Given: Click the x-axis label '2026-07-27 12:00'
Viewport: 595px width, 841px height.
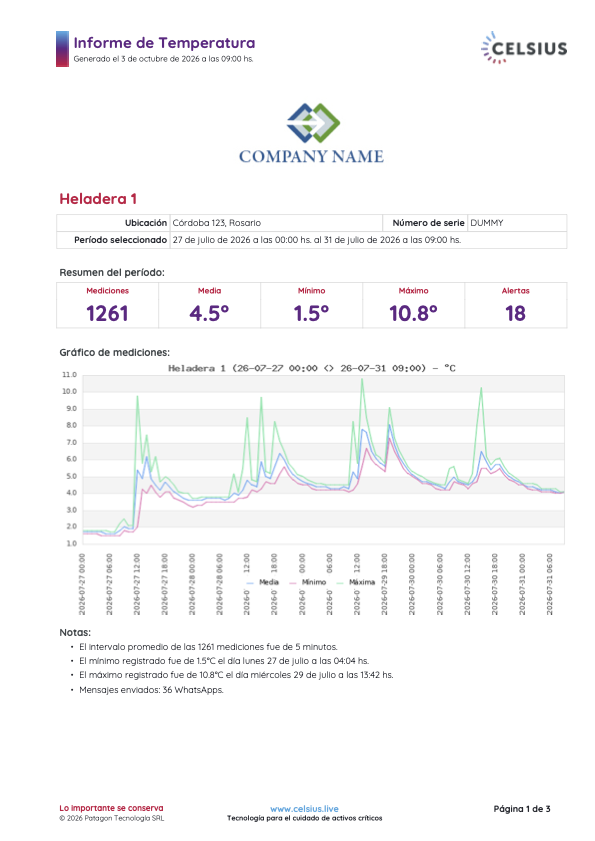Looking at the screenshot, I should (x=137, y=585).
